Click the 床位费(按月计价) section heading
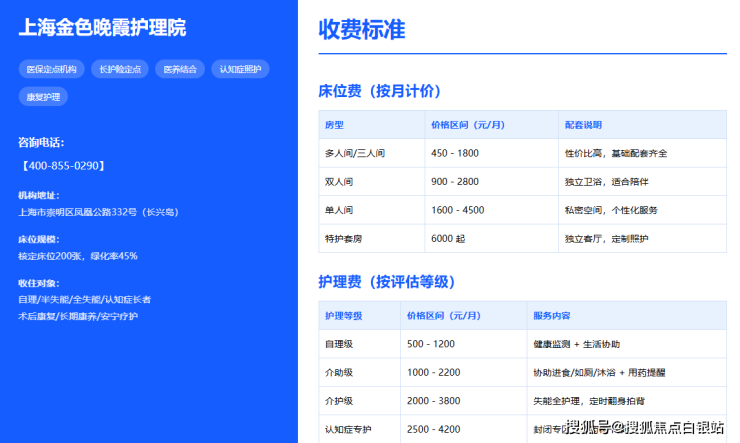 [x=379, y=91]
